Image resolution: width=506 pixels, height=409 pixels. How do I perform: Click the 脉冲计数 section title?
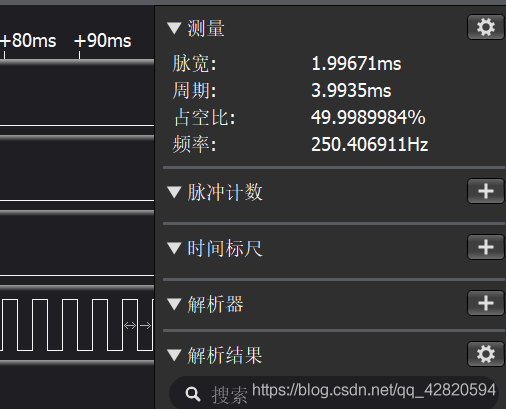point(225,192)
